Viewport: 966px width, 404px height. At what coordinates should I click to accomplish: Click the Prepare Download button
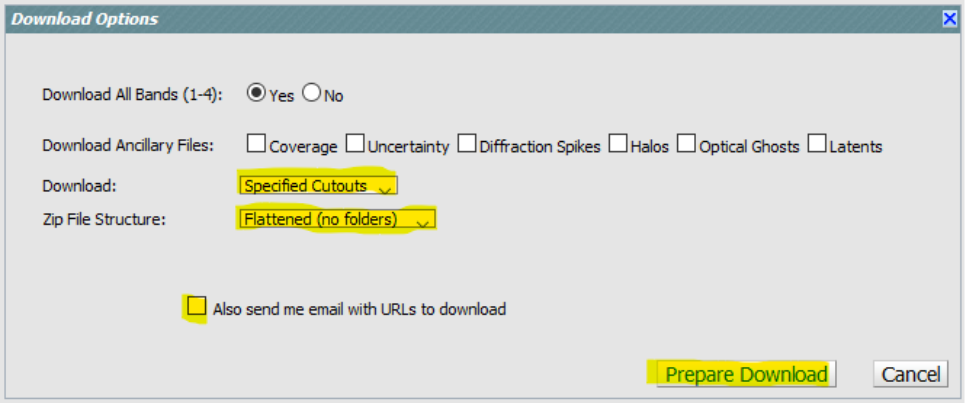click(746, 374)
